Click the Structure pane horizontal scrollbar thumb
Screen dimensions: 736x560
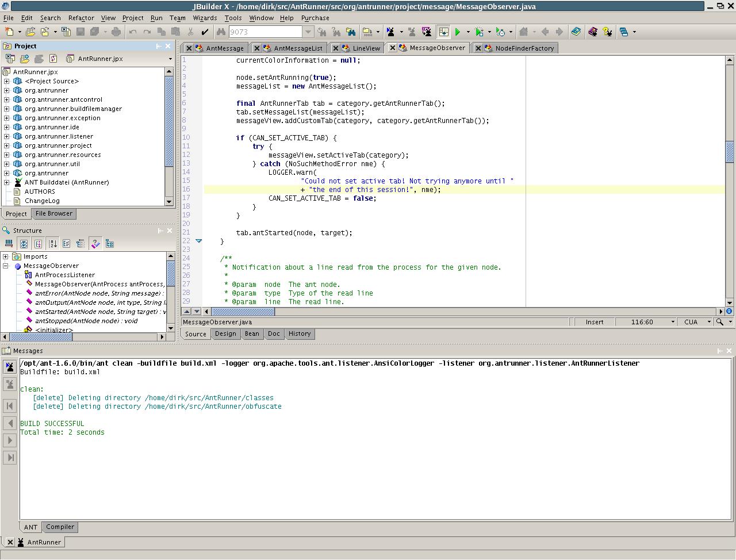click(41, 337)
